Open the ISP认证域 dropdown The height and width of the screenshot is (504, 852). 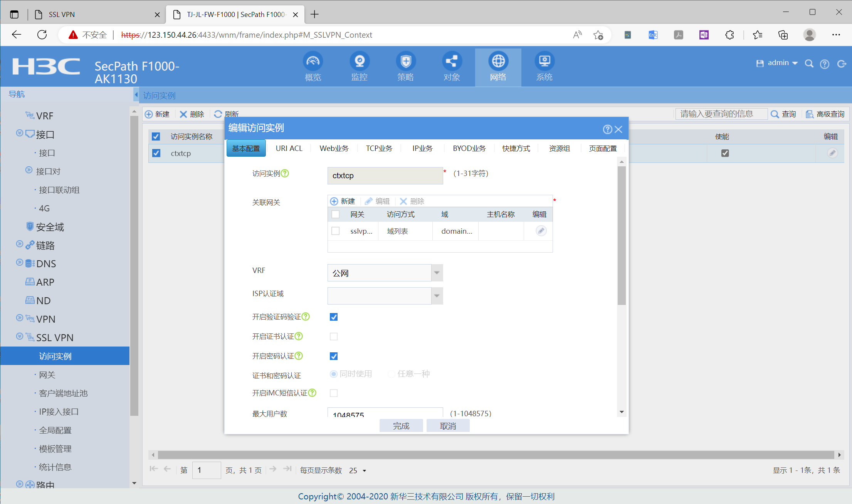point(437,296)
